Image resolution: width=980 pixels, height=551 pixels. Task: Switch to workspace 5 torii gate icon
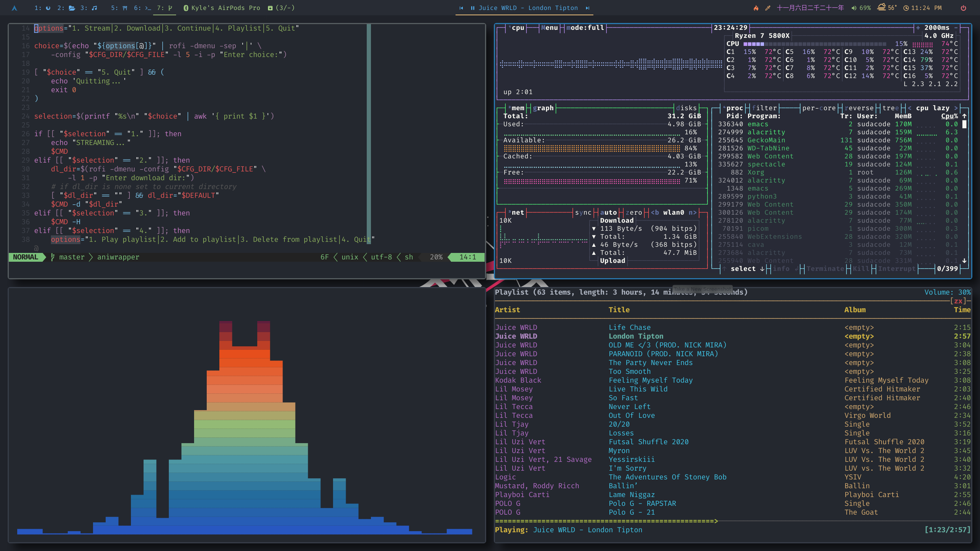125,8
